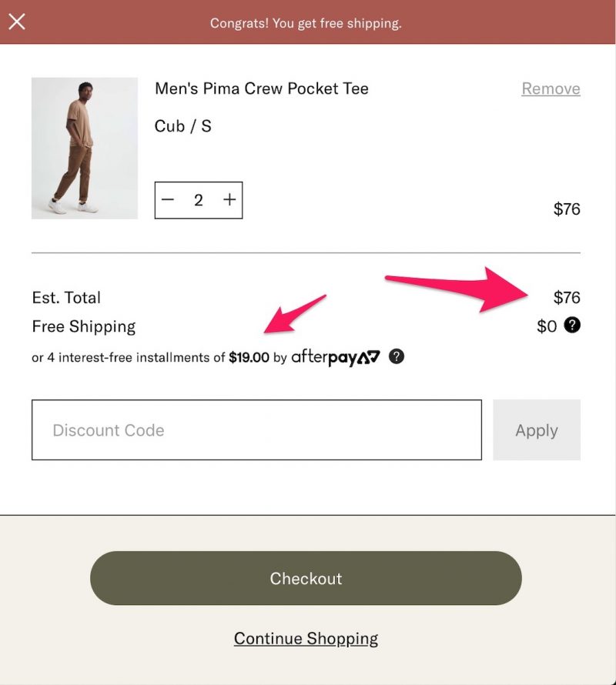The height and width of the screenshot is (685, 616).
Task: Close the cart with the X icon
Action: point(17,22)
